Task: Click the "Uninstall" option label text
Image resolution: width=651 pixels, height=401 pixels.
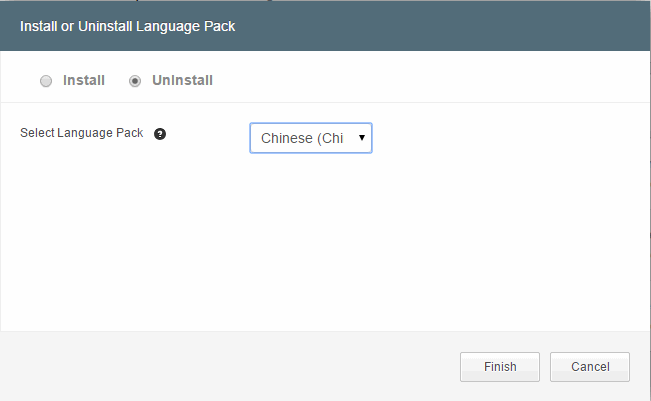Action: coord(182,80)
